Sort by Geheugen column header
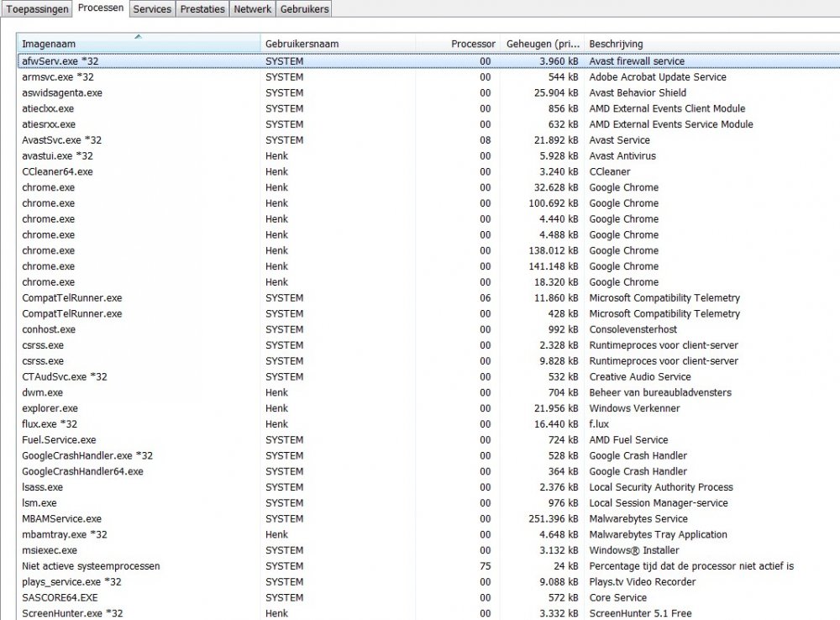This screenshot has height=620, width=840. pos(543,44)
